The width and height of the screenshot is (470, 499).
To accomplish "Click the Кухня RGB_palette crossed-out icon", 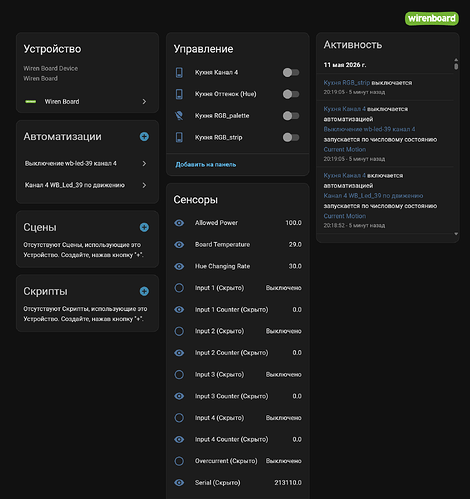I will click(x=179, y=116).
